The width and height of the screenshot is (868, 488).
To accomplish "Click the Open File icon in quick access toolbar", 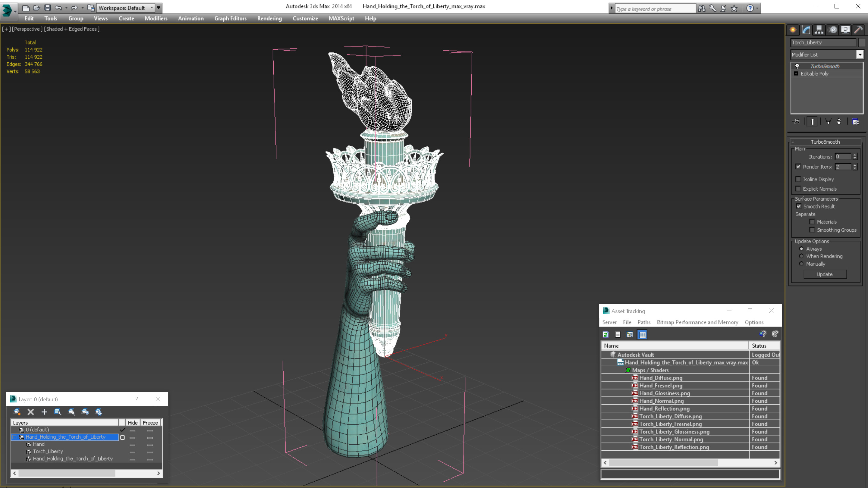I will pos(36,8).
